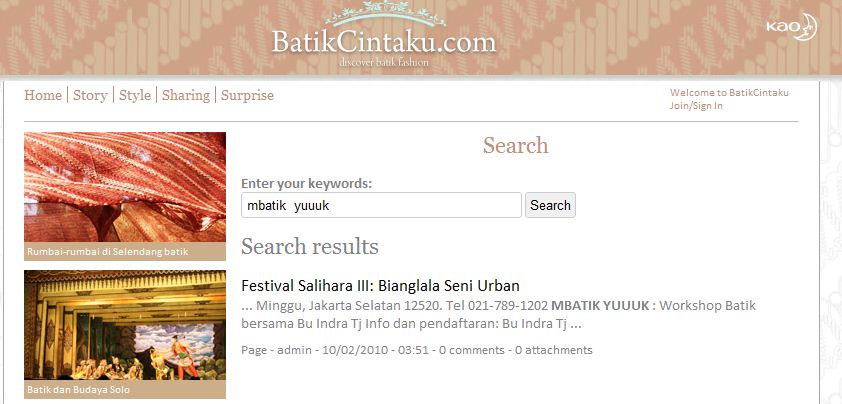
Task: Click the highlighted MBATIK YUUUK snippet text
Action: (600, 306)
